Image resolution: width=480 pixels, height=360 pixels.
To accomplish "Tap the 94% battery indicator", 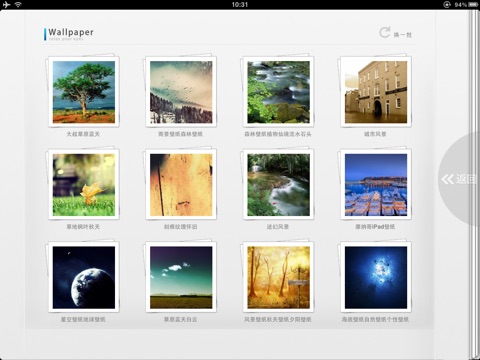I will (466, 4).
